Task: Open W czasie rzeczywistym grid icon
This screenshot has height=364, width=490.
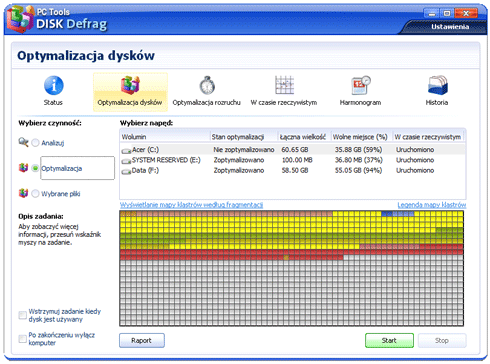Action: point(284,85)
